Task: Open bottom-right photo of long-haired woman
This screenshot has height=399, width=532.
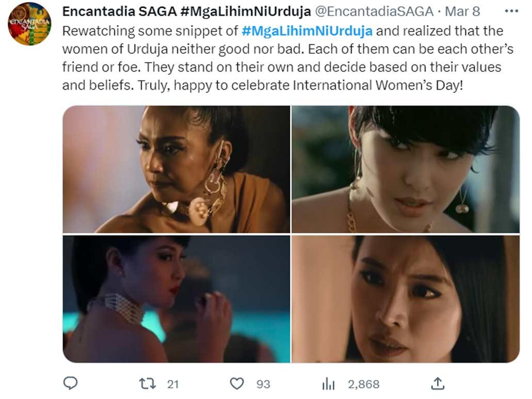Action: [406, 299]
